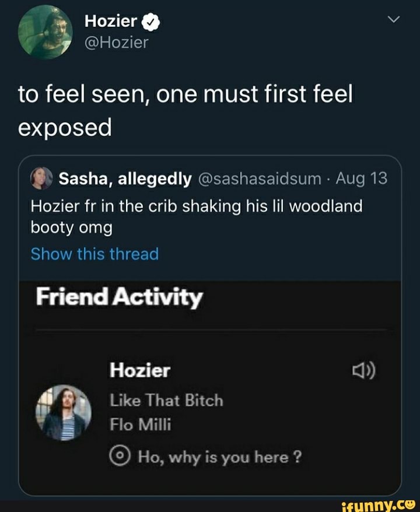Viewport: 420px width, 512px height.
Task: Click Hozier's name in Friend Activity
Action: coord(140,370)
